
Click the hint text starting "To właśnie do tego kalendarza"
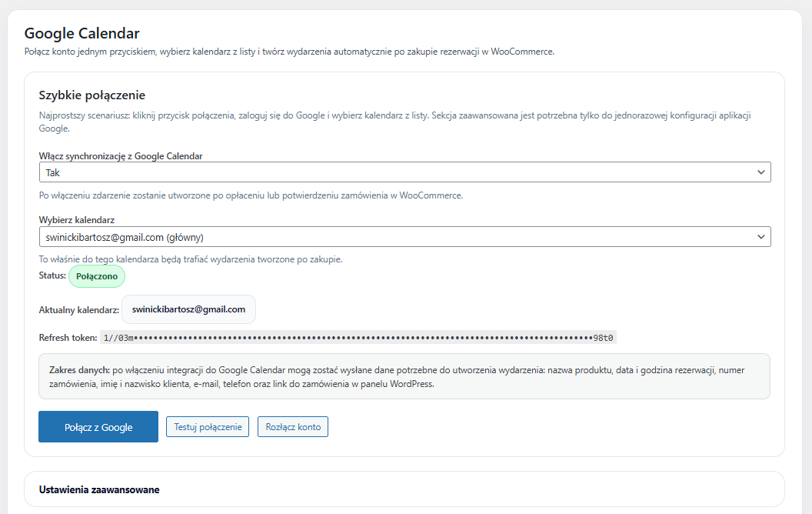(x=191, y=259)
